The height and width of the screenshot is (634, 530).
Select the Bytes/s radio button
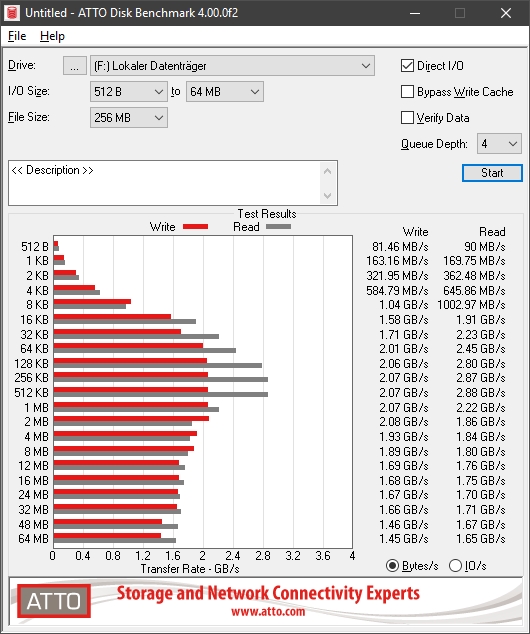tap(392, 565)
